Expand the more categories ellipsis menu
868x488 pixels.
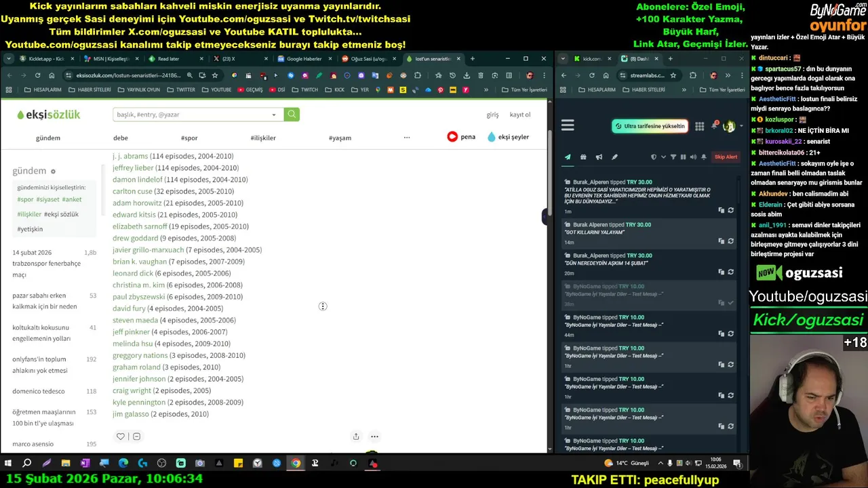click(x=407, y=138)
